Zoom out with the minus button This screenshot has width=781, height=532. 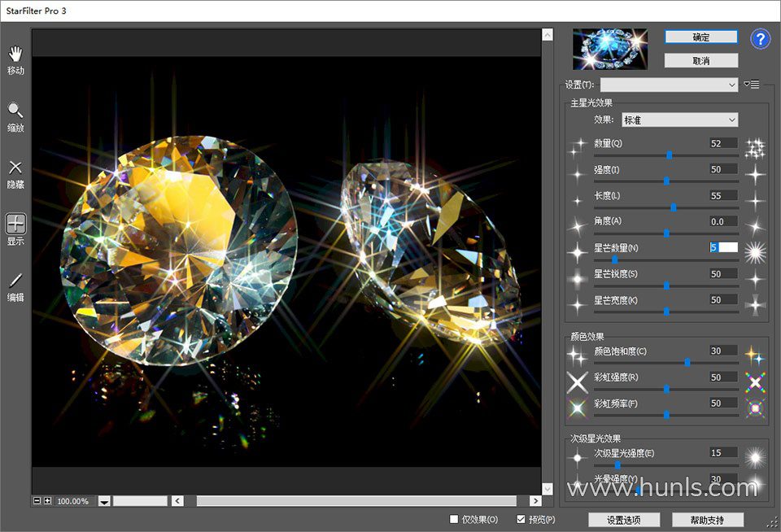pyautogui.click(x=37, y=500)
